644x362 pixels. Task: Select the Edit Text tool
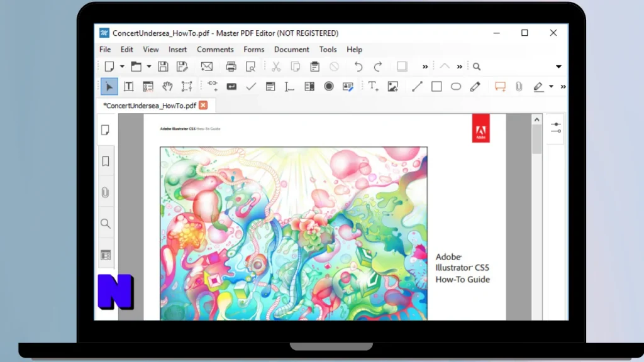(x=128, y=87)
